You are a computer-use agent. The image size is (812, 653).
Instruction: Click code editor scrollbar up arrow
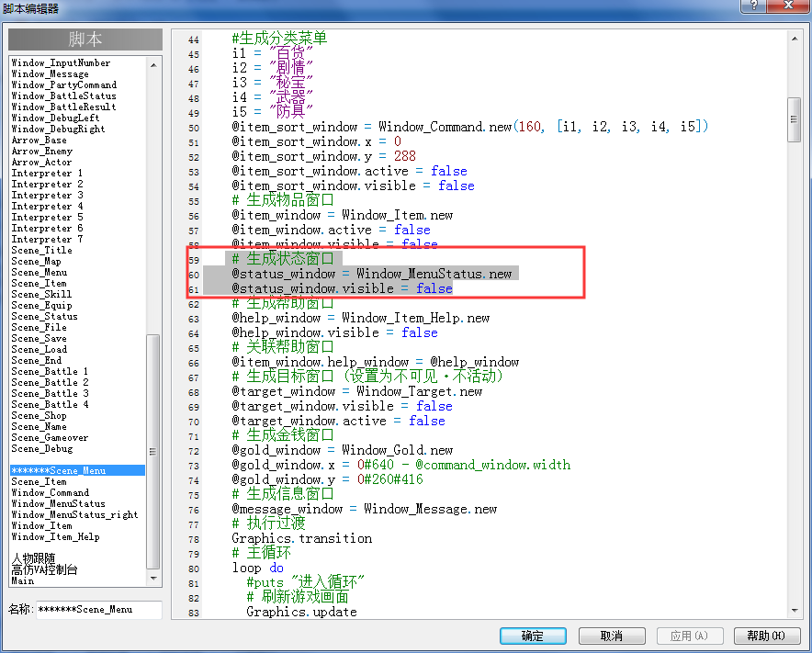pyautogui.click(x=795, y=39)
